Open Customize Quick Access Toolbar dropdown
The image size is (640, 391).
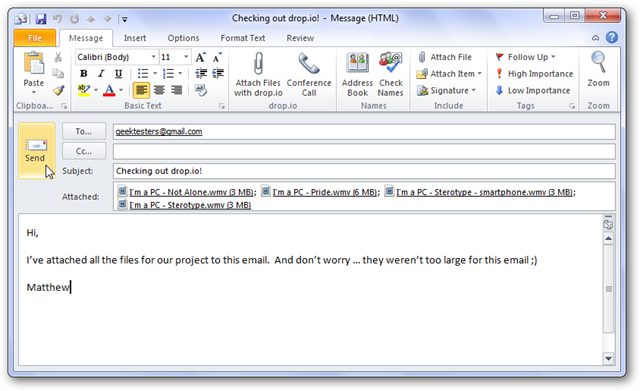point(124,19)
